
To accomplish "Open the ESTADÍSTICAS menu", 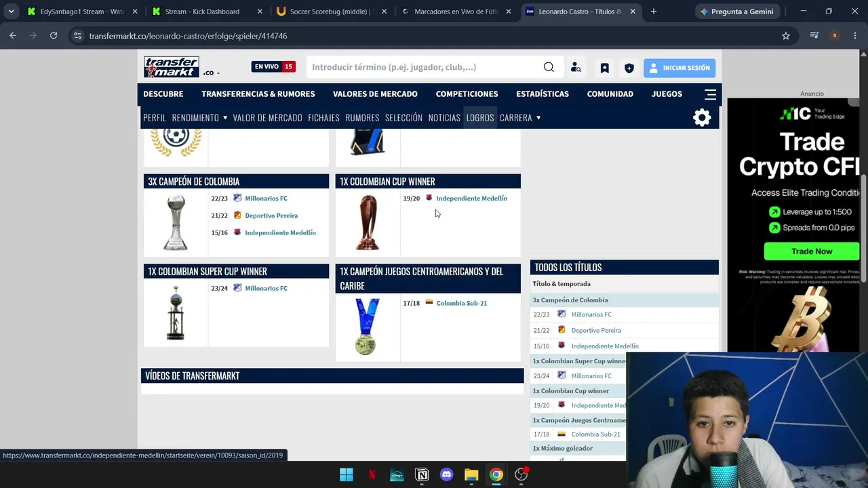I will pyautogui.click(x=542, y=94).
